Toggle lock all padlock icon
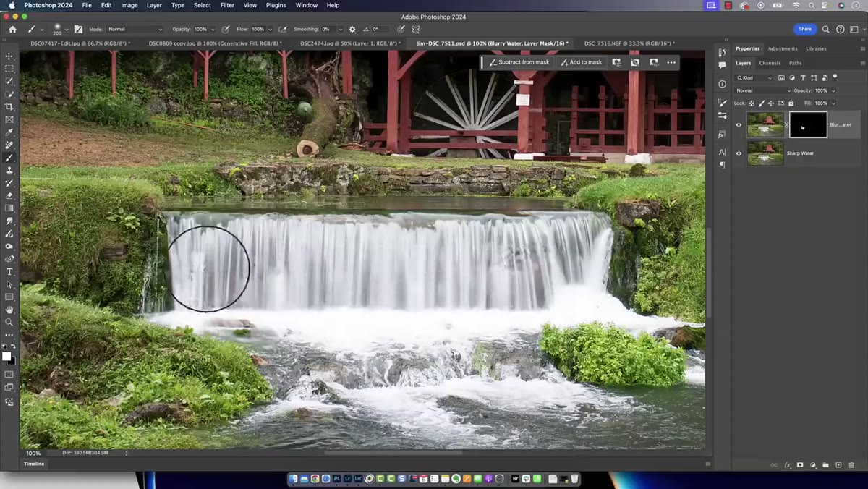Viewport: 868px width, 489px height. 790,103
